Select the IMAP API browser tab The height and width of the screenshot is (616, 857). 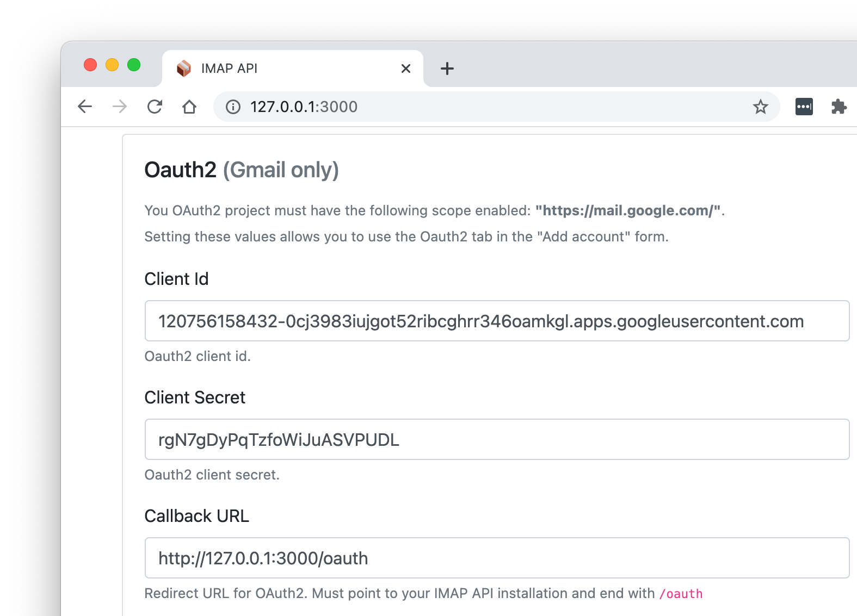coord(293,69)
